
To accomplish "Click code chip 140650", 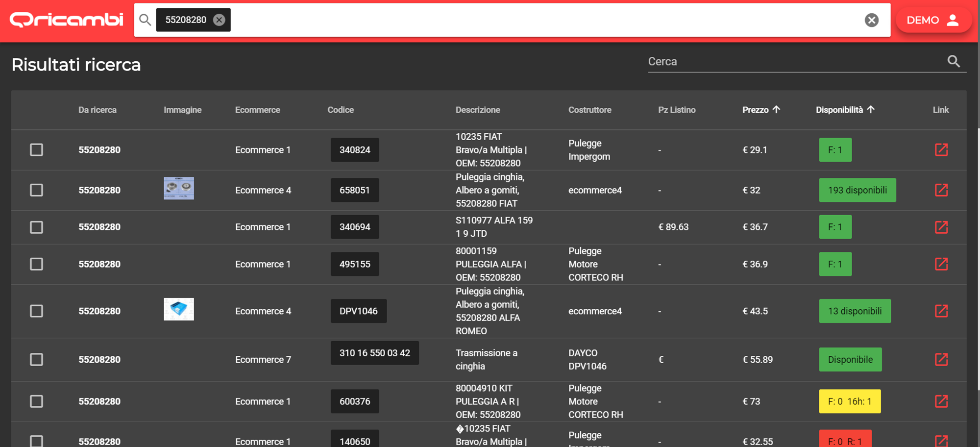I will pos(355,439).
